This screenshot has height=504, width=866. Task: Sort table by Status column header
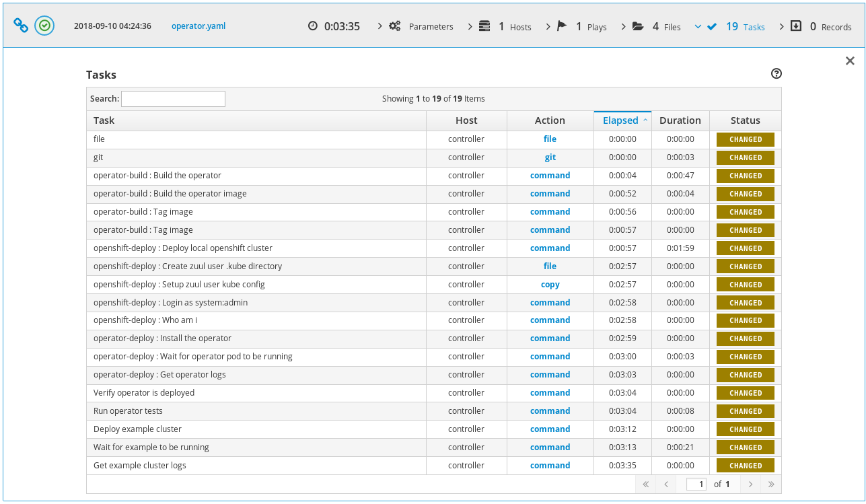(745, 120)
